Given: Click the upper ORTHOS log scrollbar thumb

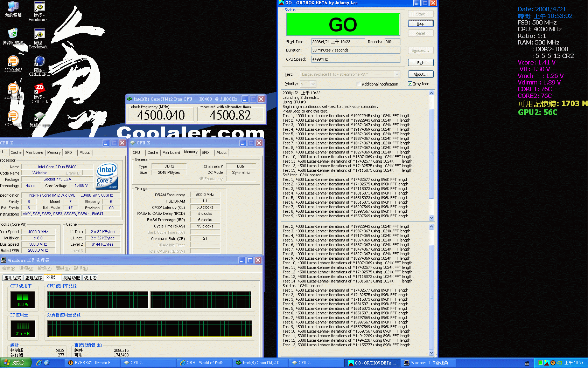Looking at the screenshot, I should coord(431,154).
